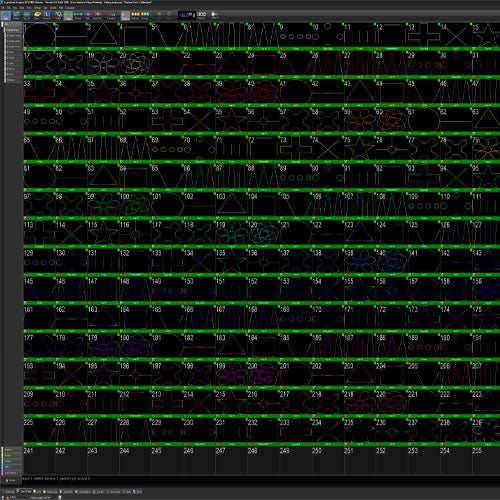Select cue 23 with the red triangle
500x500 pixels.
231,65
